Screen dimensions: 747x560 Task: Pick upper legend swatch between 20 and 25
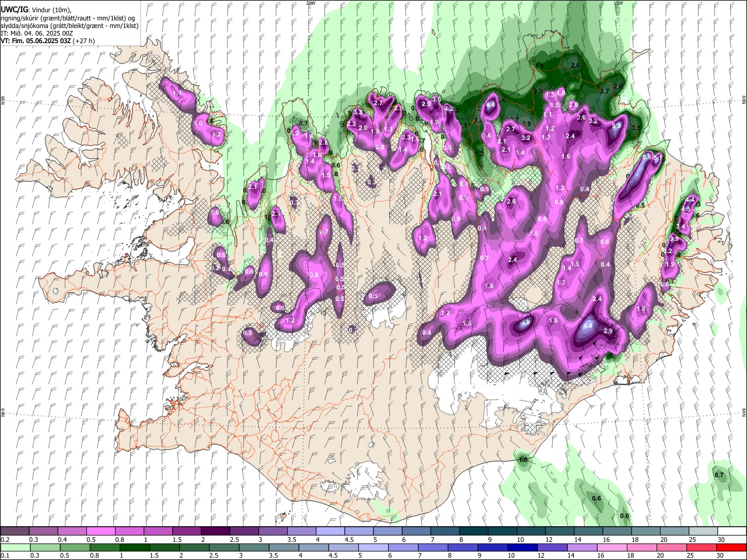click(x=674, y=531)
